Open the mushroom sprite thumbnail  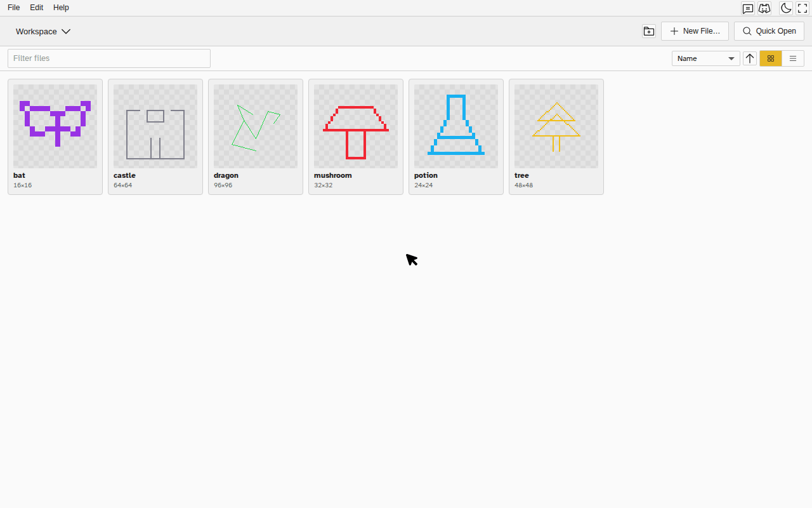(356, 126)
